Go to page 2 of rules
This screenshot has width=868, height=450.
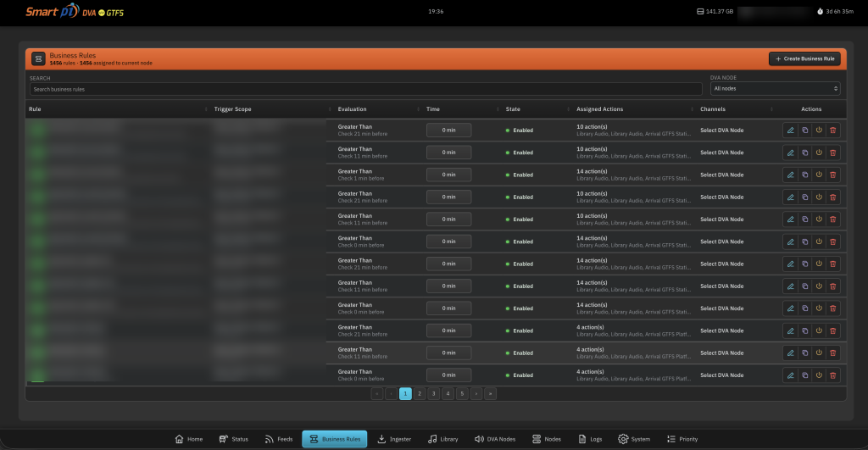pyautogui.click(x=420, y=393)
